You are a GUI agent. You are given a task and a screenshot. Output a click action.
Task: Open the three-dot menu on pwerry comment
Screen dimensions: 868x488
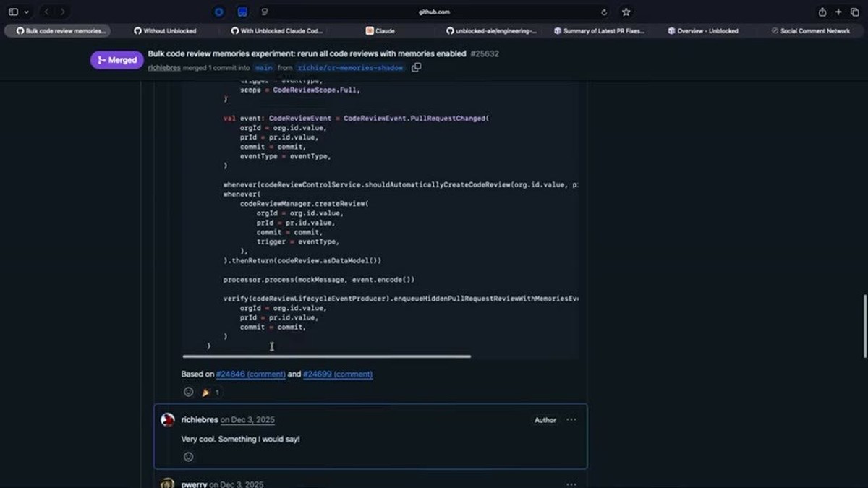click(571, 484)
